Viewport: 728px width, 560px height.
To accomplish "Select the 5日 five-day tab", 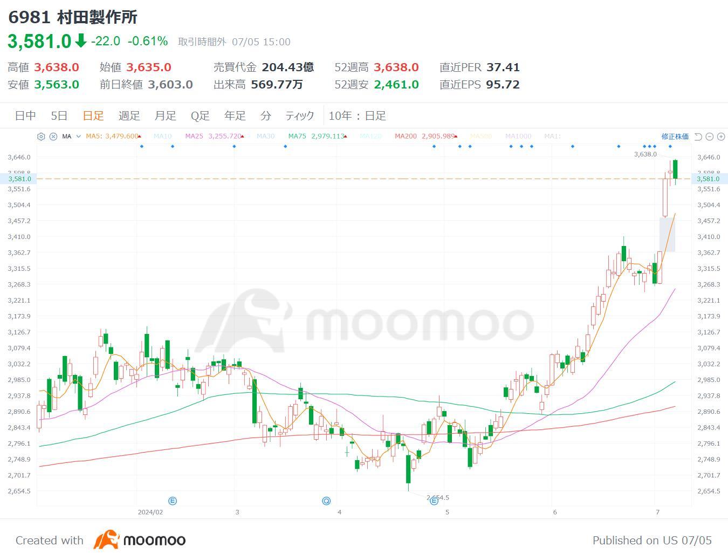I will click(x=59, y=115).
